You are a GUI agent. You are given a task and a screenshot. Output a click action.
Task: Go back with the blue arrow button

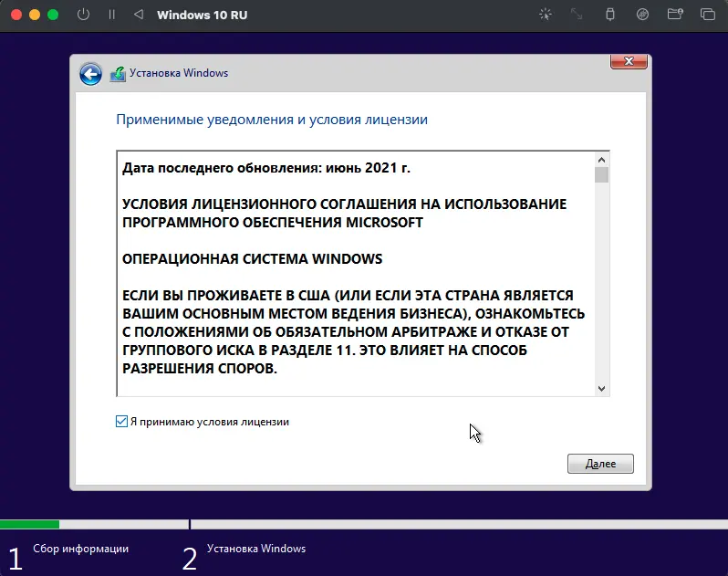(x=90, y=74)
